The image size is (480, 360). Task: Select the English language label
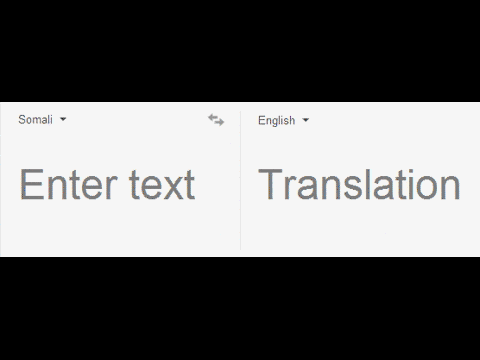(276, 120)
